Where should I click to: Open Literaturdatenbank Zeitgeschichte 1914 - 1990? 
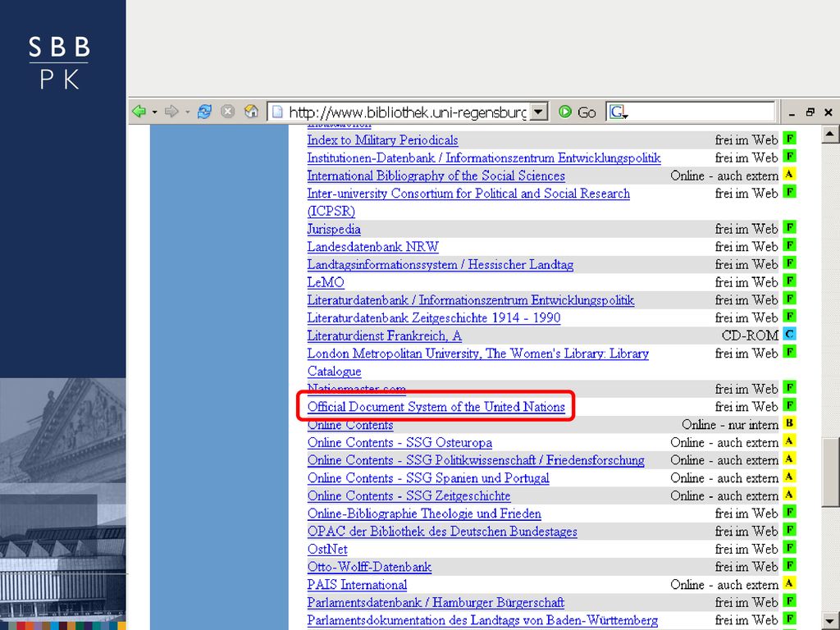pyautogui.click(x=434, y=317)
